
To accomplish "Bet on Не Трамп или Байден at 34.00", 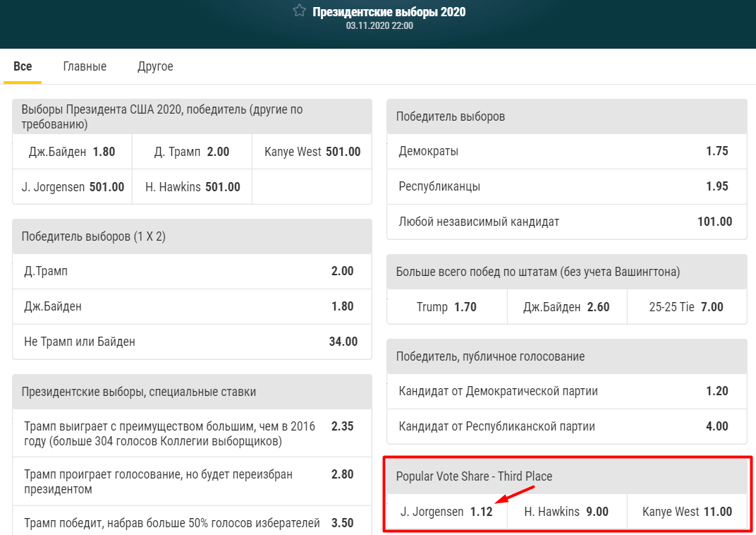I will (192, 342).
